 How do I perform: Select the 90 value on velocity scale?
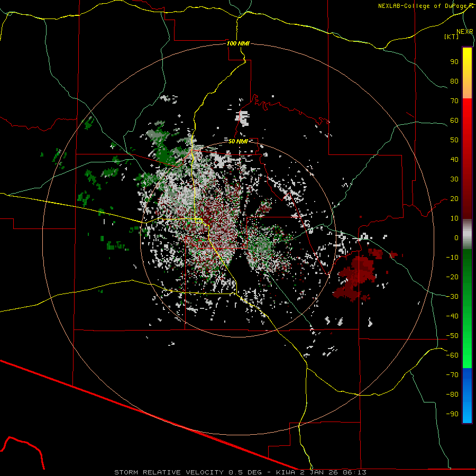pyautogui.click(x=454, y=62)
